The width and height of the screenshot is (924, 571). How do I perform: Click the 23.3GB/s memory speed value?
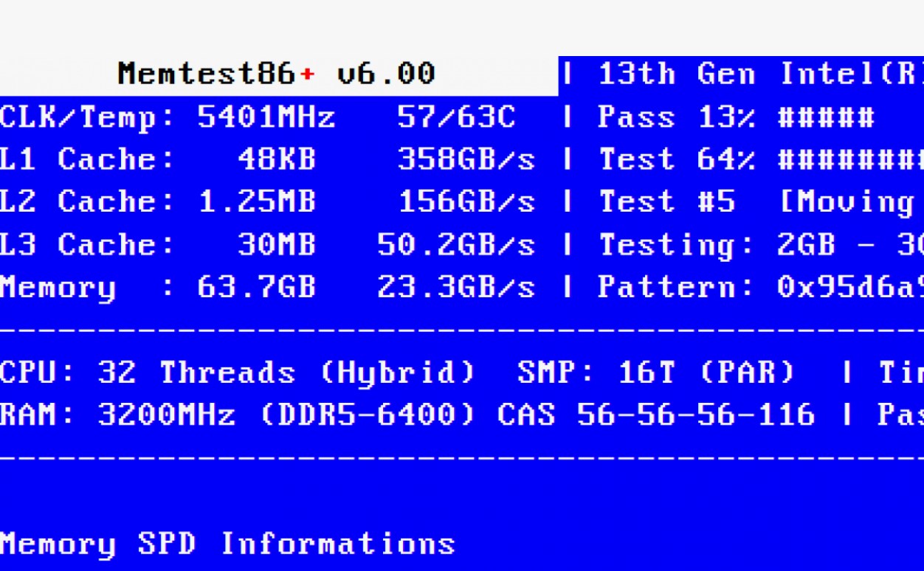coord(456,287)
